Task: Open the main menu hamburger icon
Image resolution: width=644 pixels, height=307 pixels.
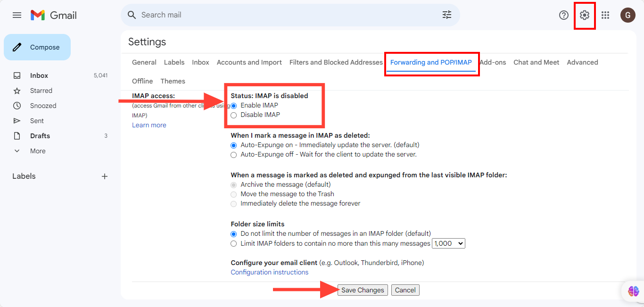Action: coord(17,15)
